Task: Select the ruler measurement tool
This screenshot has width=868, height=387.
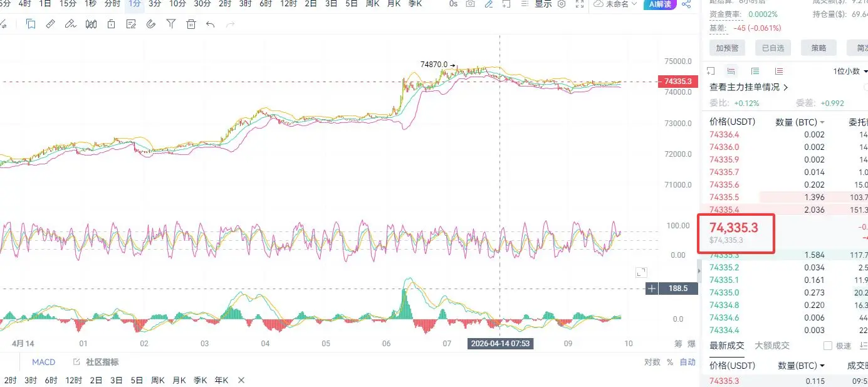Action: 51,24
